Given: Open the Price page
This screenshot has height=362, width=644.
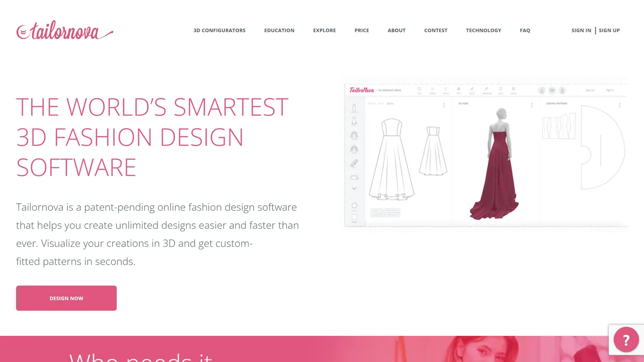Looking at the screenshot, I should (362, 31).
